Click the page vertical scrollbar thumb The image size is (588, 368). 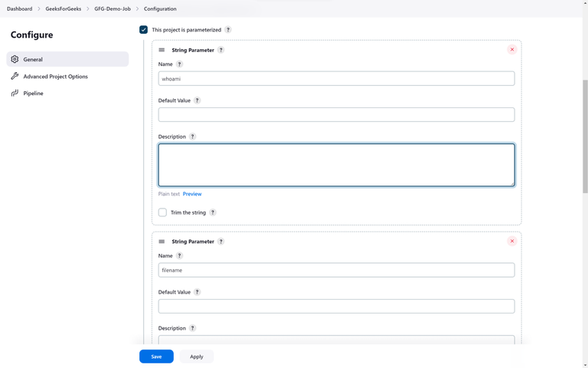point(585,136)
